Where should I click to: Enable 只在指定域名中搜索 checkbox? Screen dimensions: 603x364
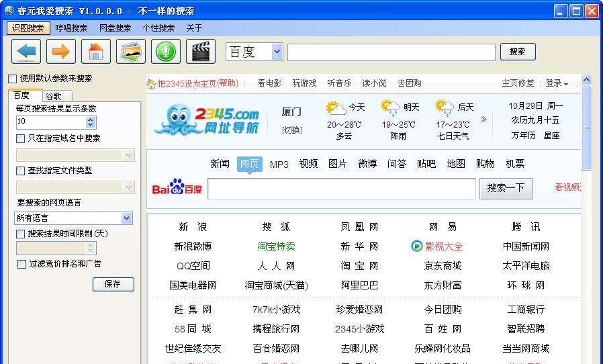click(20, 138)
